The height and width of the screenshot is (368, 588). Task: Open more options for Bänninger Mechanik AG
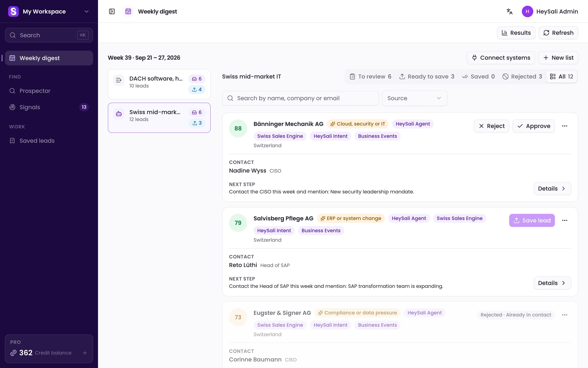[565, 126]
